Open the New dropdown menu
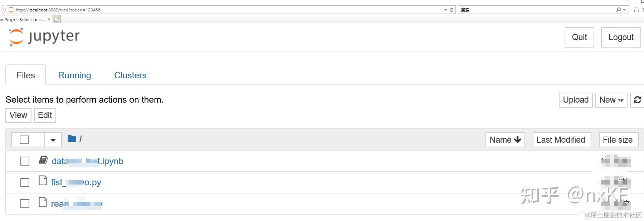This screenshot has width=644, height=221. click(611, 100)
